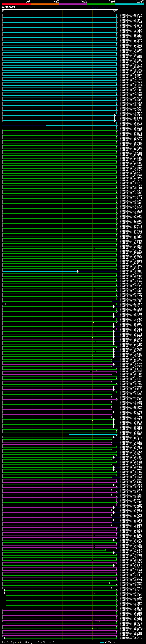Open the hit UniRef100_A9STZ2
The width and height of the screenshot is (146, 644).
(131, 67)
